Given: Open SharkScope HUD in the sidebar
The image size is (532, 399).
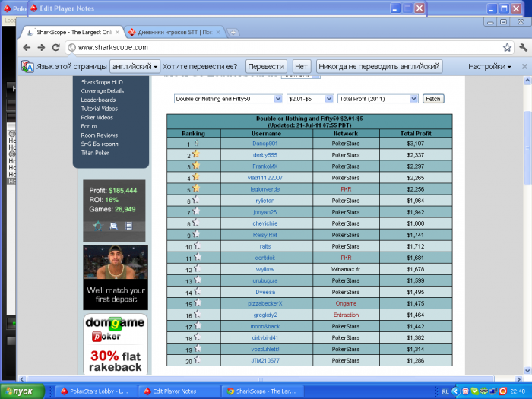Looking at the screenshot, I should coord(102,82).
